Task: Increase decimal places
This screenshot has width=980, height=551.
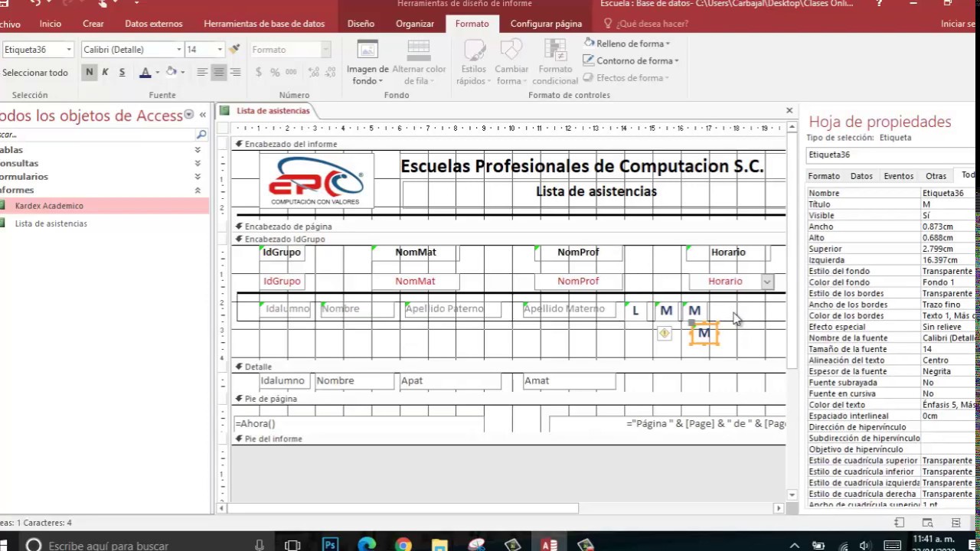Action: [313, 72]
